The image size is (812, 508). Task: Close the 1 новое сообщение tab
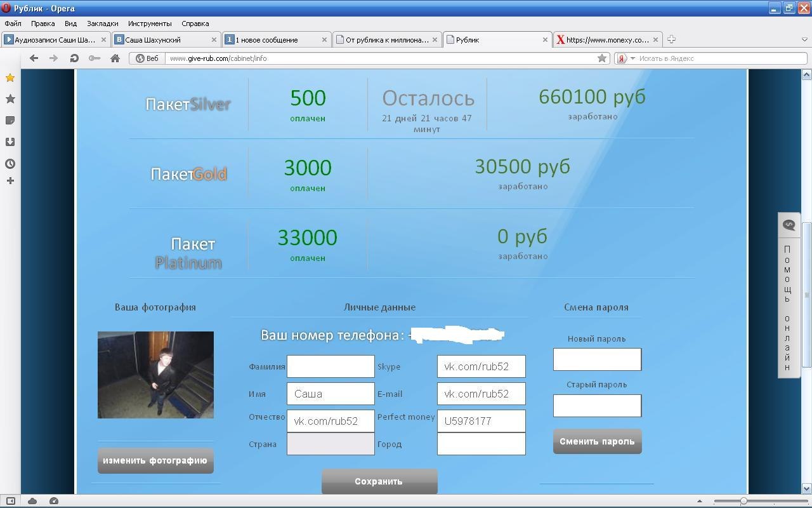tap(324, 39)
